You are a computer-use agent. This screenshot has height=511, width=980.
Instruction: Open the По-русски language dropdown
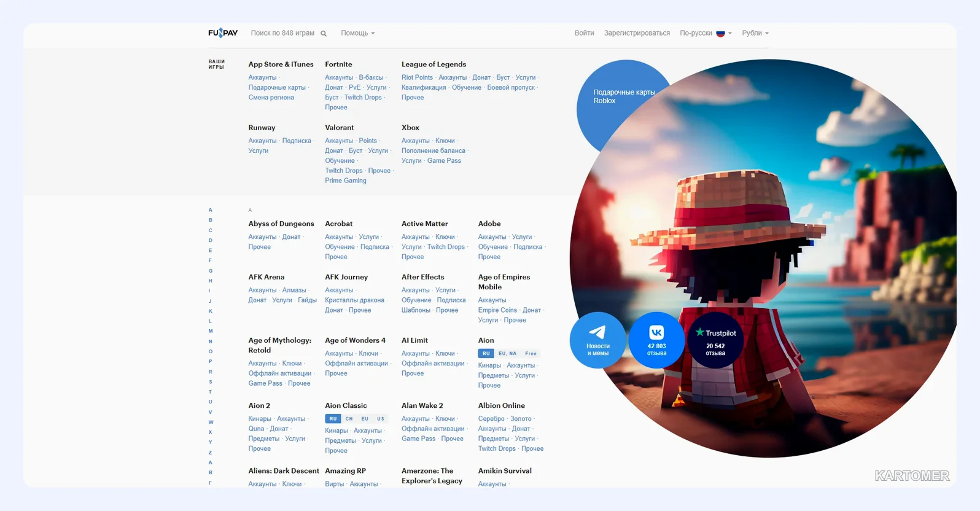706,33
